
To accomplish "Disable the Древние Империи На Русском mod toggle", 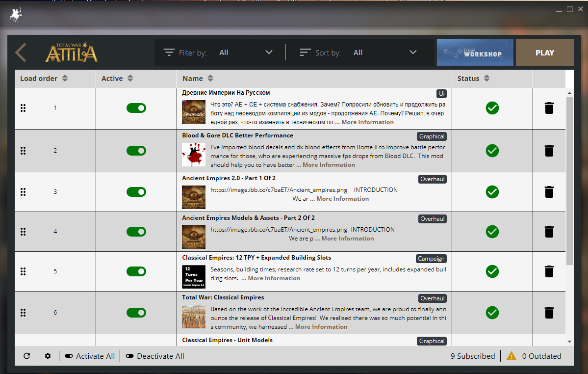I will pyautogui.click(x=136, y=108).
